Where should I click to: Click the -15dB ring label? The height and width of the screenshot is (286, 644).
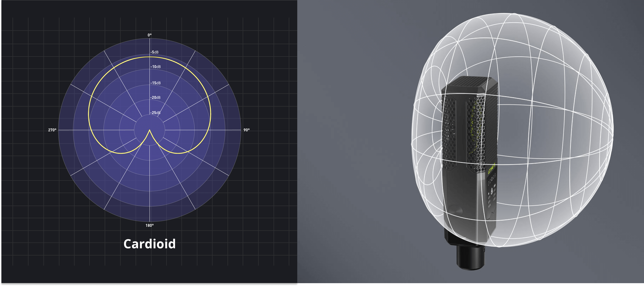click(156, 83)
